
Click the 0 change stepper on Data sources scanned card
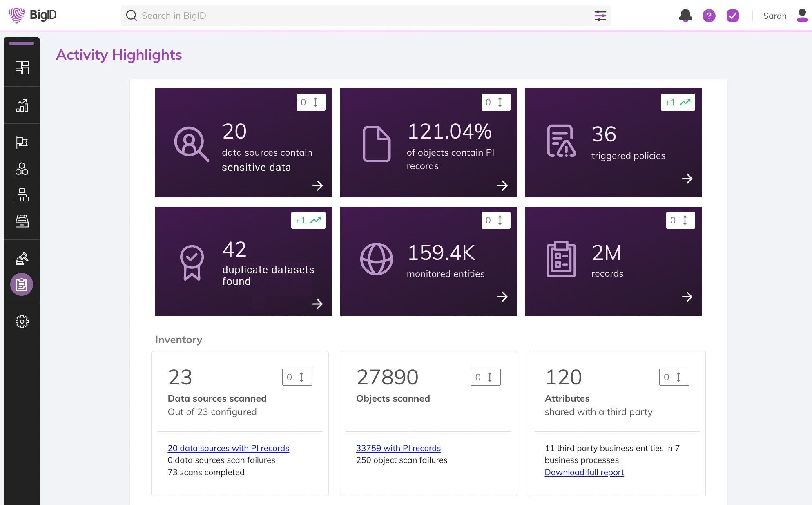[297, 377]
